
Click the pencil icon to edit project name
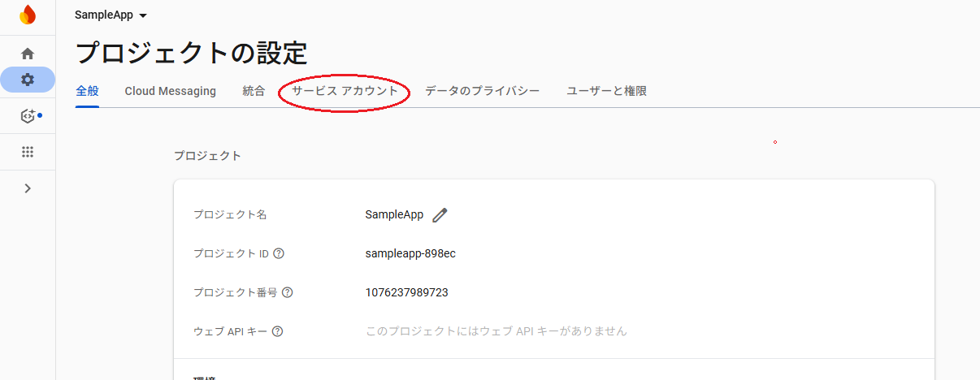[x=440, y=215]
